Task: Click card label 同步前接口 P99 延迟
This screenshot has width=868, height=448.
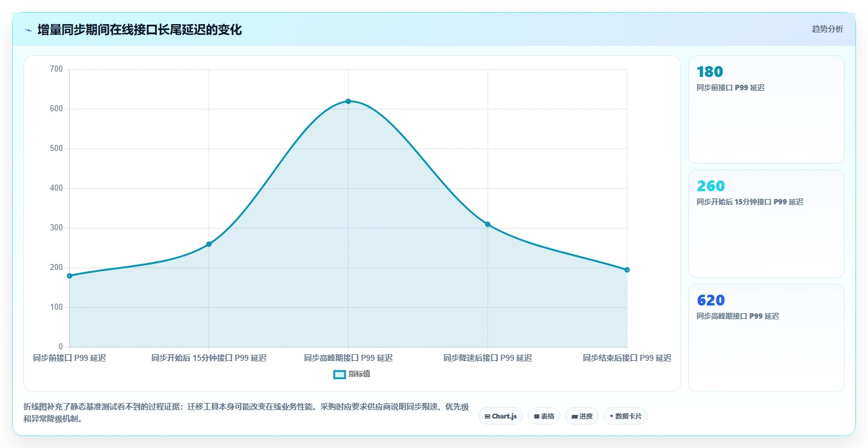Action: tap(730, 88)
